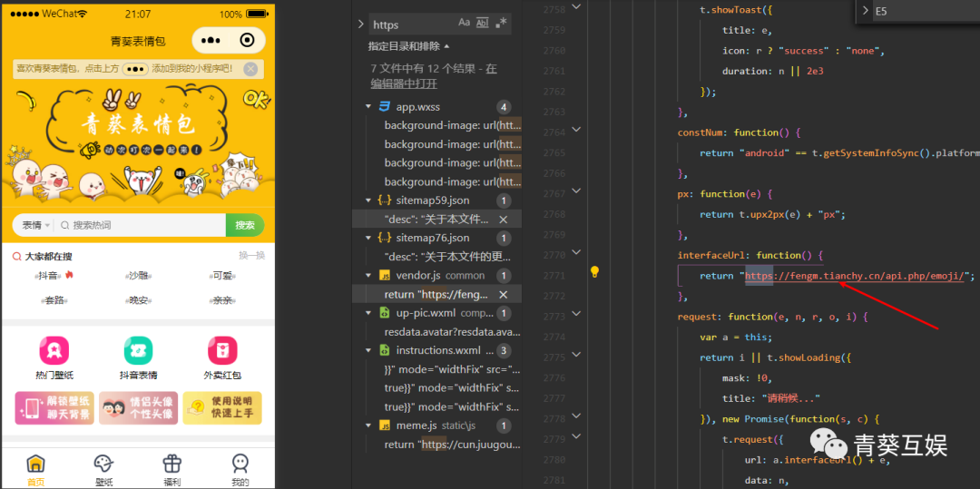Open the 使用说明 快速上手 card

click(x=222, y=408)
